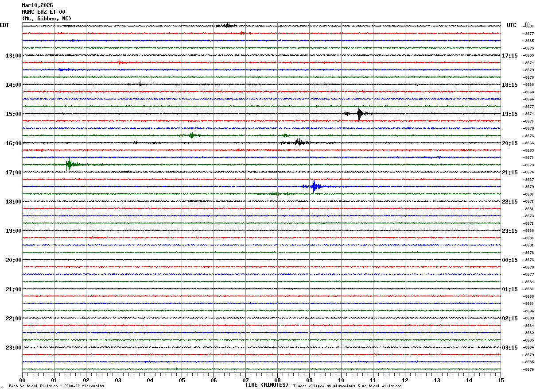Click the small black spike on the 14:00 trace
536x392 pixels.
[x=140, y=84]
